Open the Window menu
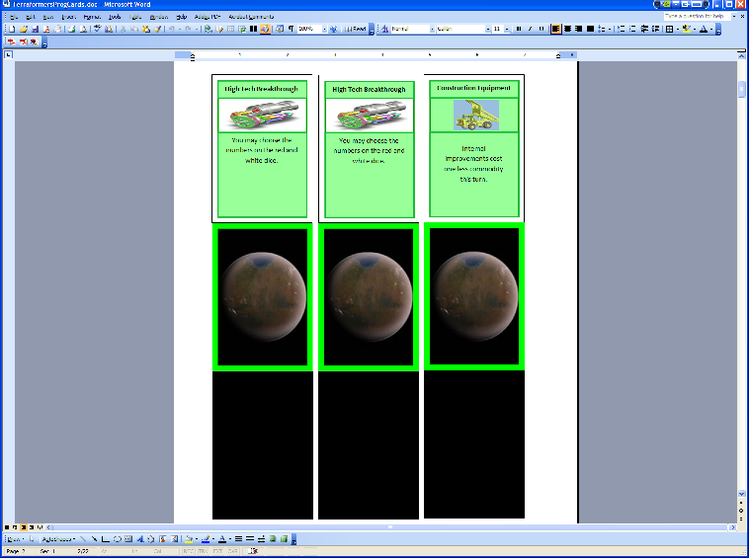Viewport: 751px width, 560px height. pos(159,17)
